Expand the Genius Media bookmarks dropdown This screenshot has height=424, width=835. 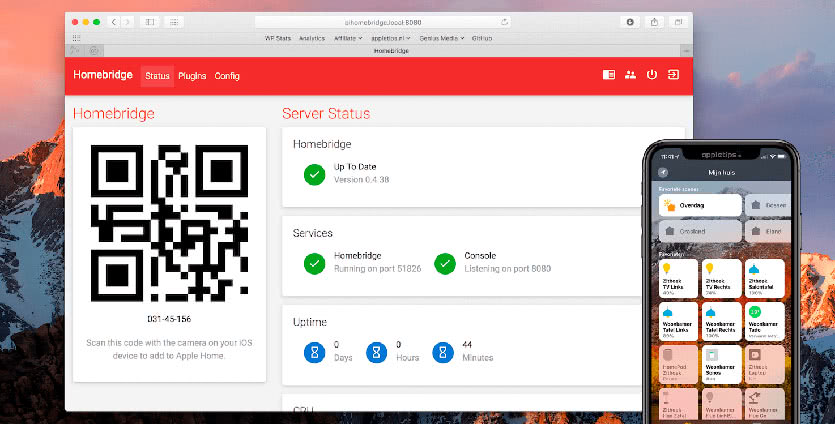pos(441,38)
